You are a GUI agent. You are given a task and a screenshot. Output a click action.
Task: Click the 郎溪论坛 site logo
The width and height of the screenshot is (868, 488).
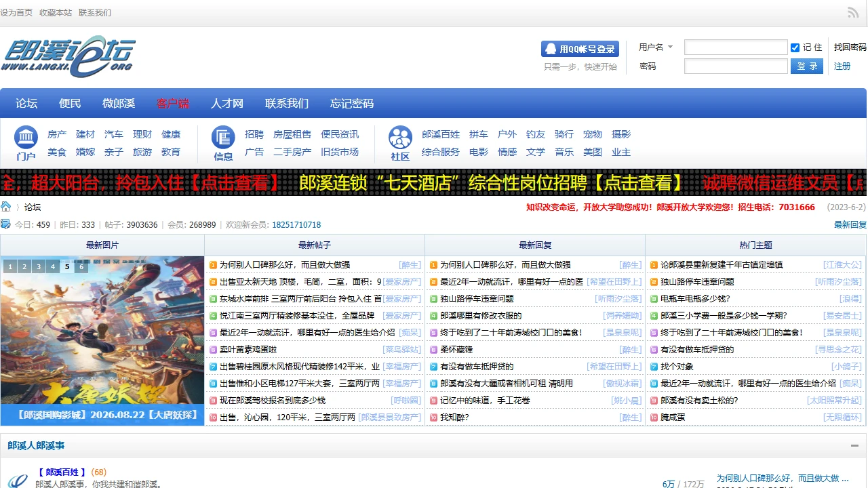[x=68, y=56]
